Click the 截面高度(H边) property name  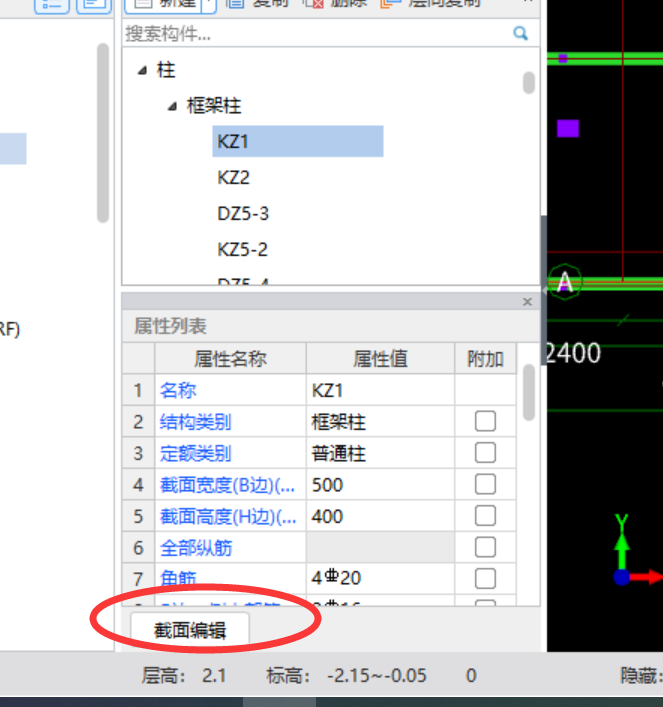228,517
